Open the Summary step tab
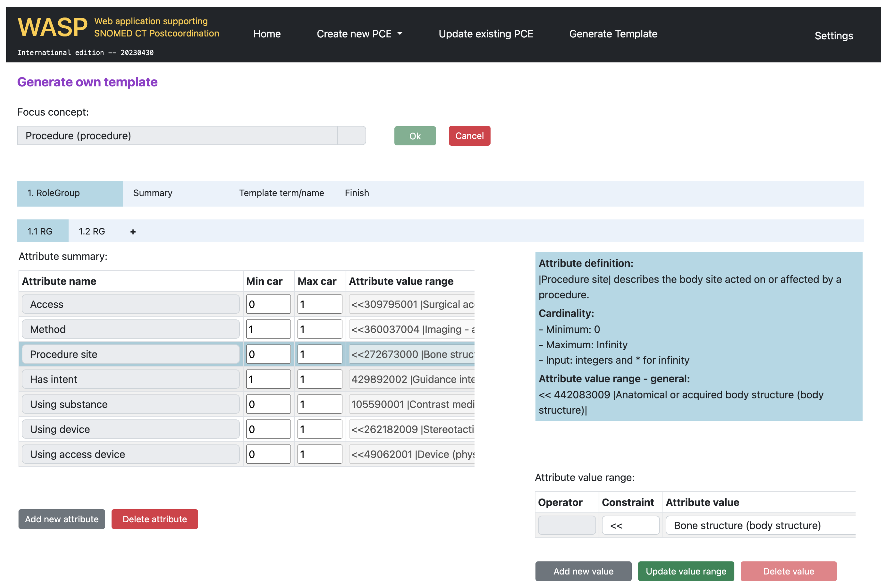Viewport: 889px width, 588px height. [x=153, y=193]
